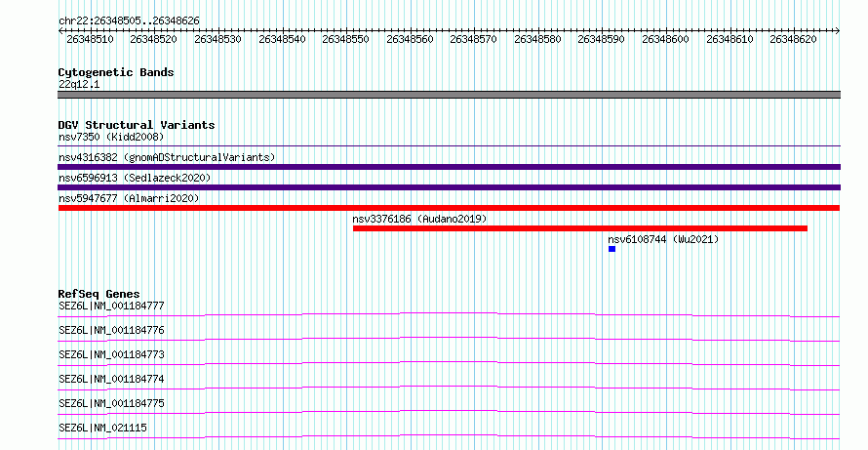Click the nsv6596913 (Sedlazeck2020) label
The height and width of the screenshot is (450, 868).
(135, 178)
